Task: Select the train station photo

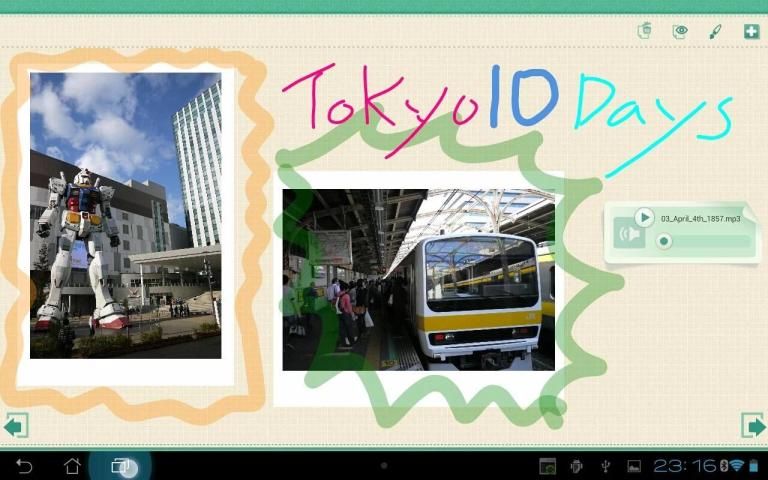Action: pyautogui.click(x=418, y=280)
